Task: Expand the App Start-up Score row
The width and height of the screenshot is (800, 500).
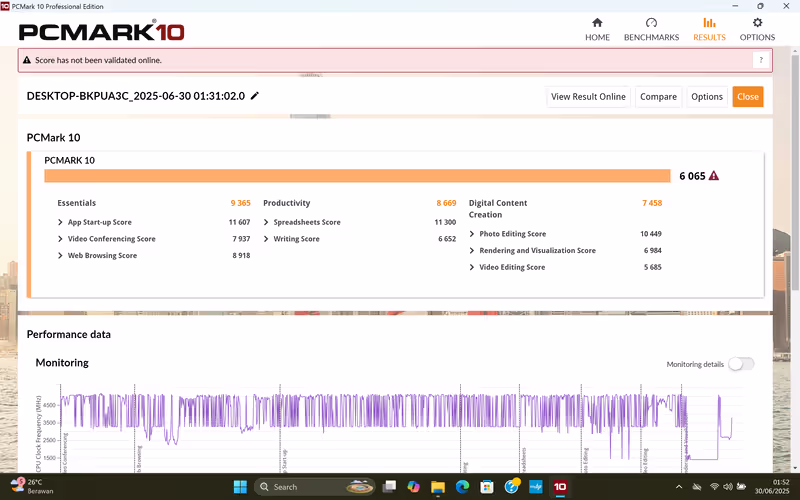Action: pos(62,223)
